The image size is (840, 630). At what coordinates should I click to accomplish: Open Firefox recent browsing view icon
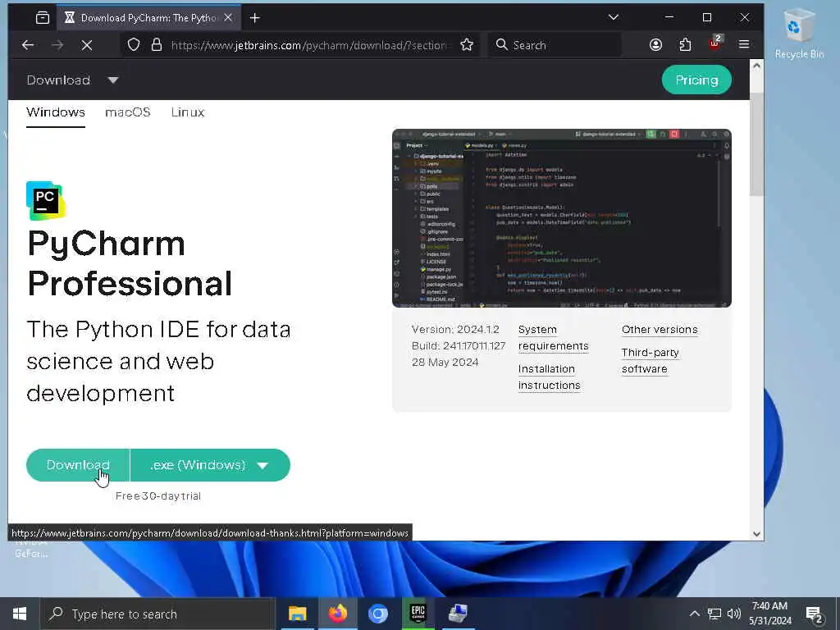coord(43,18)
